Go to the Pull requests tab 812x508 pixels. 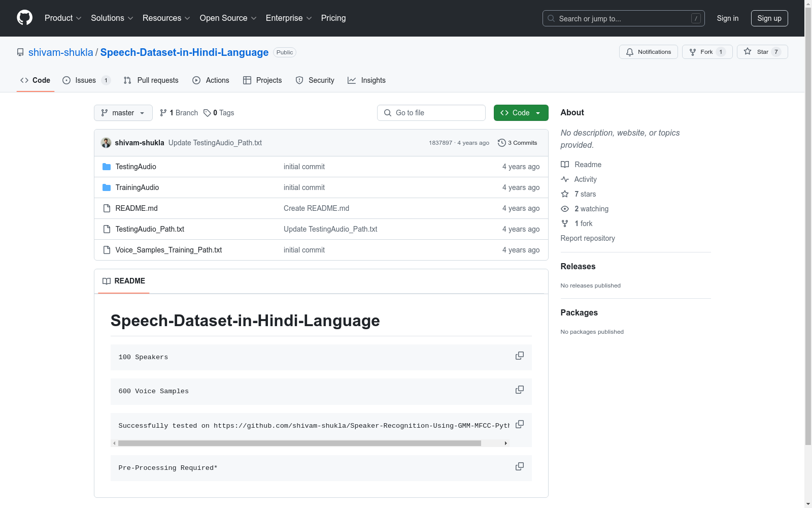coord(151,80)
